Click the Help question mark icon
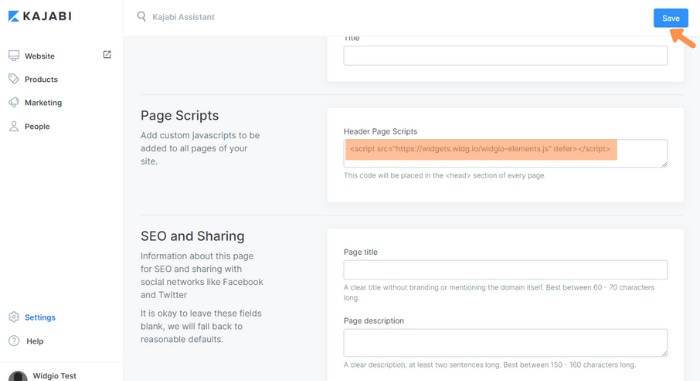The image size is (700, 381). 14,341
